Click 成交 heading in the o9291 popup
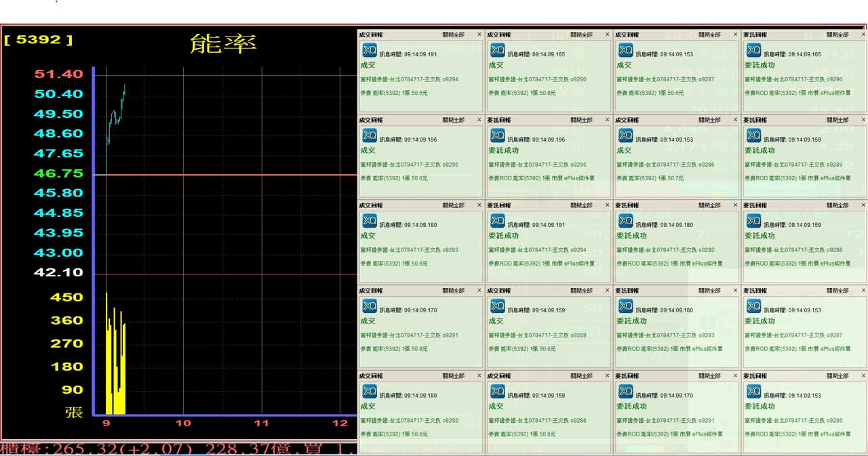The image size is (868, 456). 368,321
